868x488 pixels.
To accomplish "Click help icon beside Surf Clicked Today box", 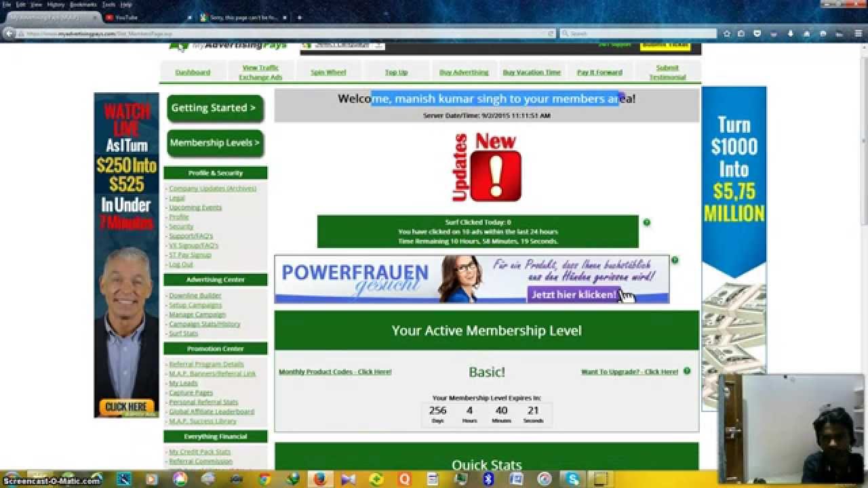I will pos(646,222).
